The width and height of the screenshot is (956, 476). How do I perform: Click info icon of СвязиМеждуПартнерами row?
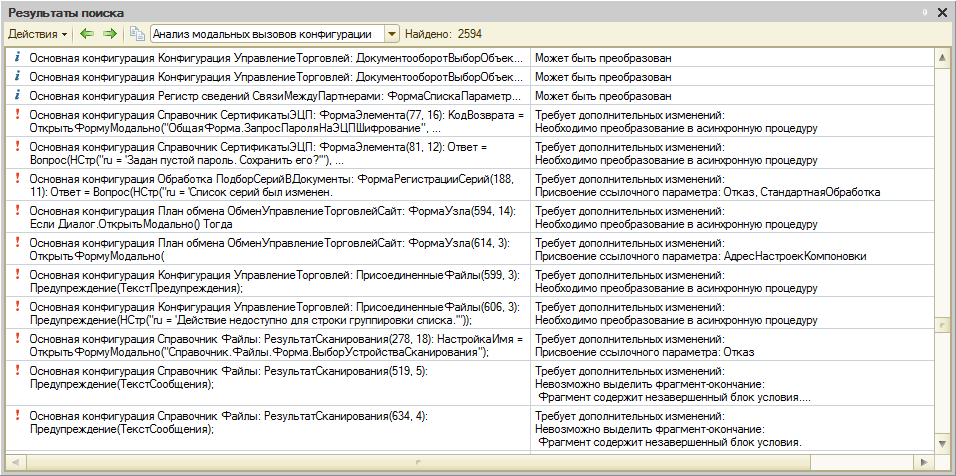coord(17,95)
